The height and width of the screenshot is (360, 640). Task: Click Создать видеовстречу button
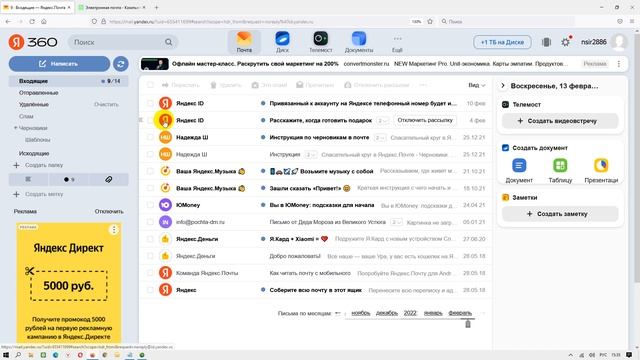(560, 121)
